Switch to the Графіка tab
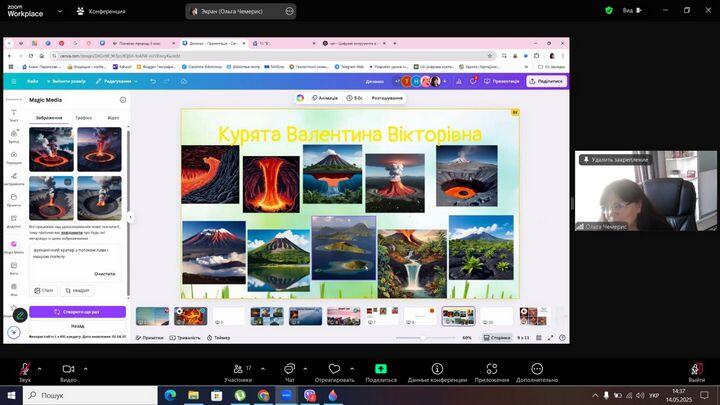Screen dimensions: 720x405 tap(84, 118)
